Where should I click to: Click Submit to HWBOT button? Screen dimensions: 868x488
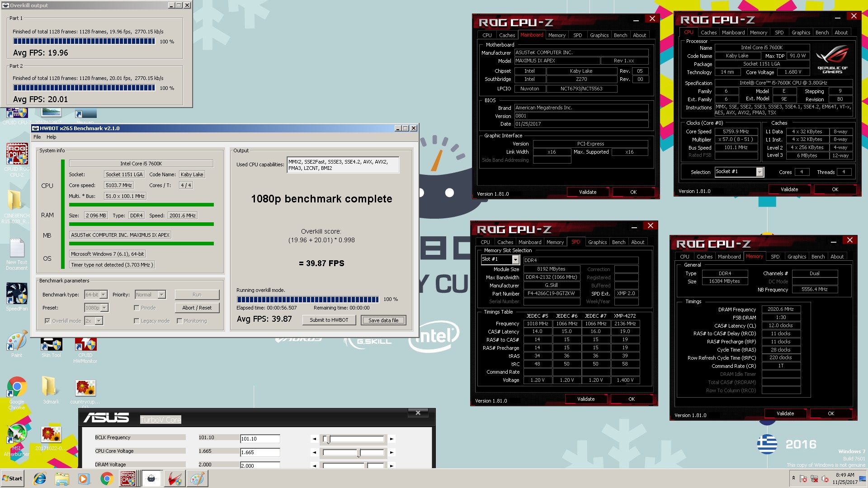(329, 320)
